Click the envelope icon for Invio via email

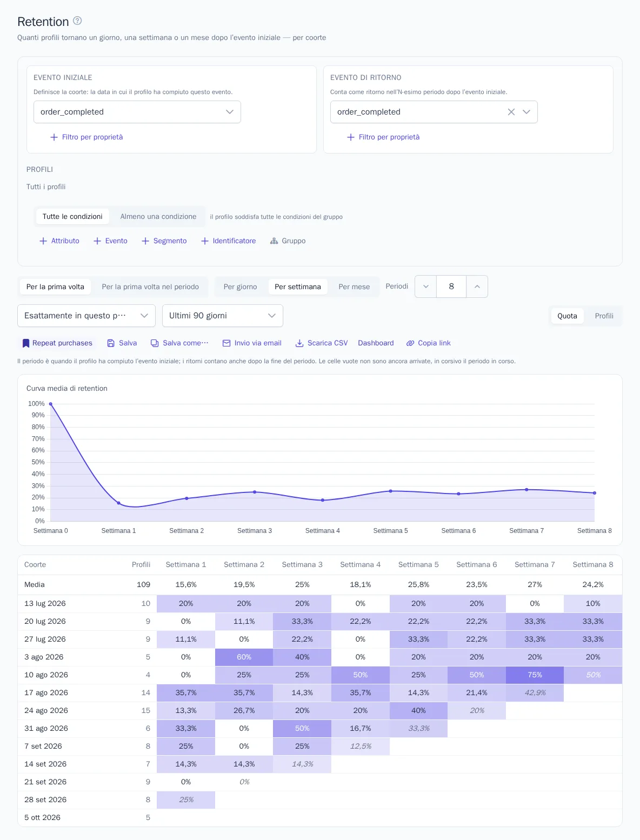(x=226, y=343)
